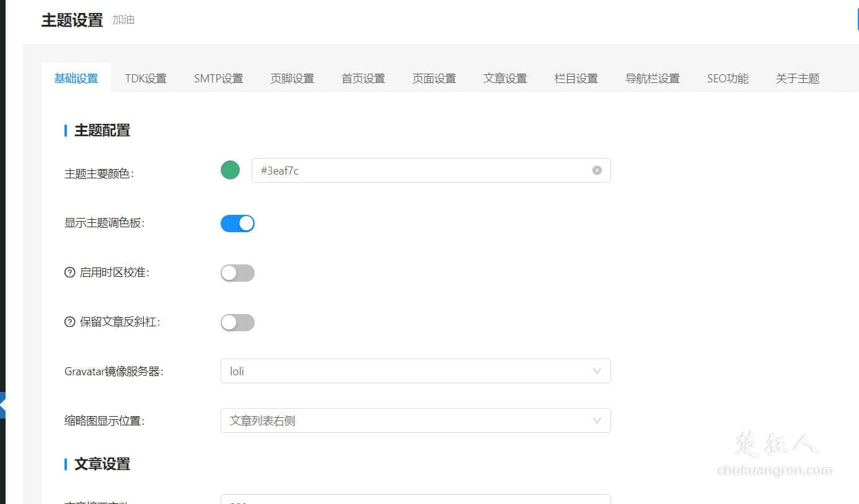Viewport: 859px width, 504px height.
Task: Click the help icon beside 启用时区校准
Action: coord(69,272)
